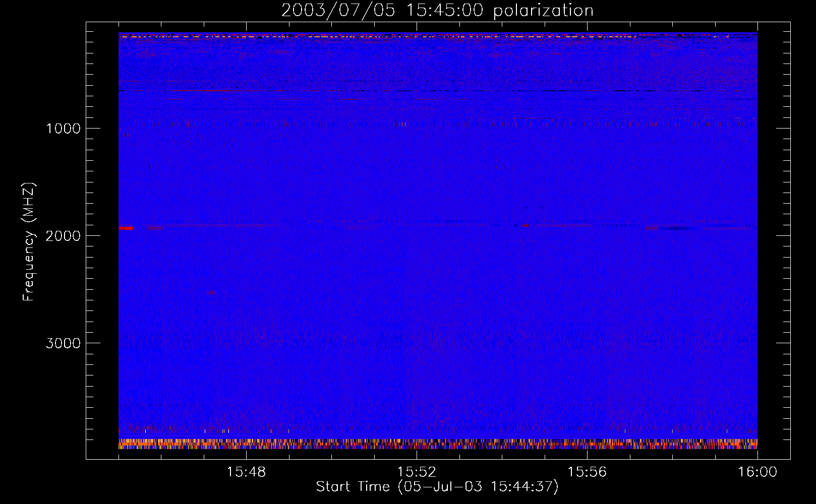Screen dimensions: 816x504
Task: Click the 15:56 time tick label
Action: pyautogui.click(x=587, y=472)
